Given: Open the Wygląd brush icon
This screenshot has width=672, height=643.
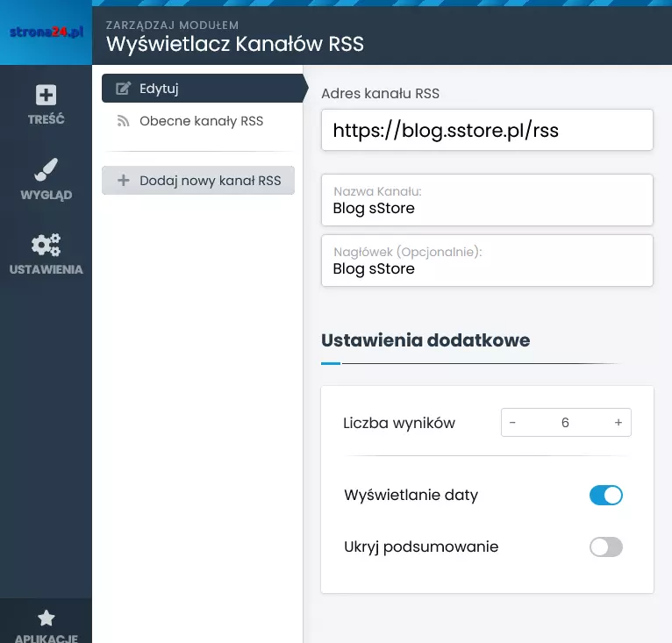Looking at the screenshot, I should pyautogui.click(x=46, y=170).
